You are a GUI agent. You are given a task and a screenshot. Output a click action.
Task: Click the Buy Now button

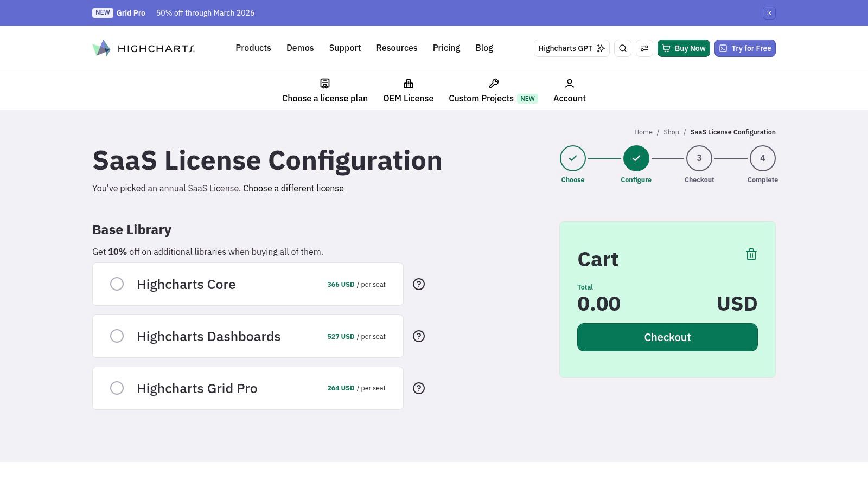point(684,48)
